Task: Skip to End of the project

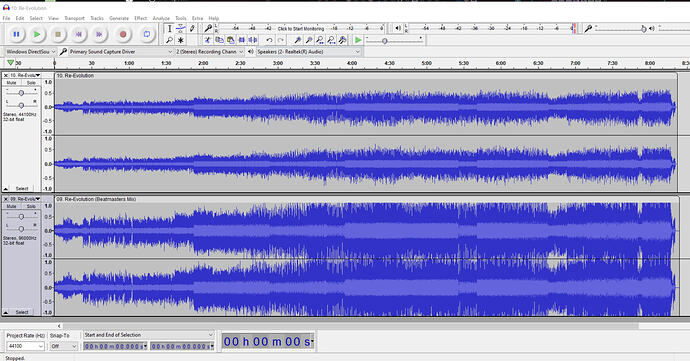Action: coord(99,34)
